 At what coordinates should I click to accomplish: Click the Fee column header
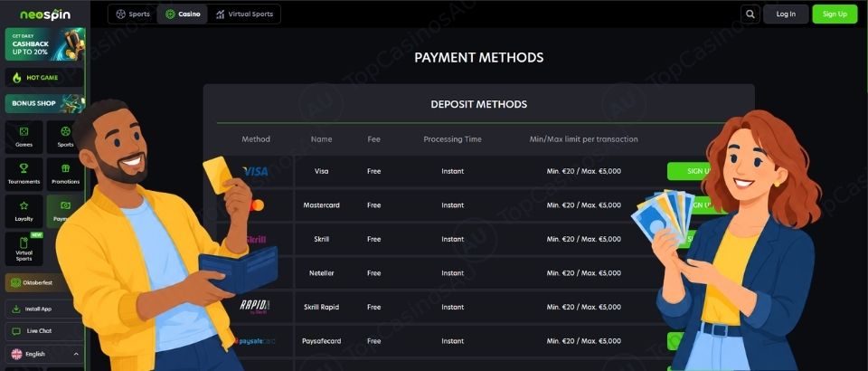click(x=373, y=139)
